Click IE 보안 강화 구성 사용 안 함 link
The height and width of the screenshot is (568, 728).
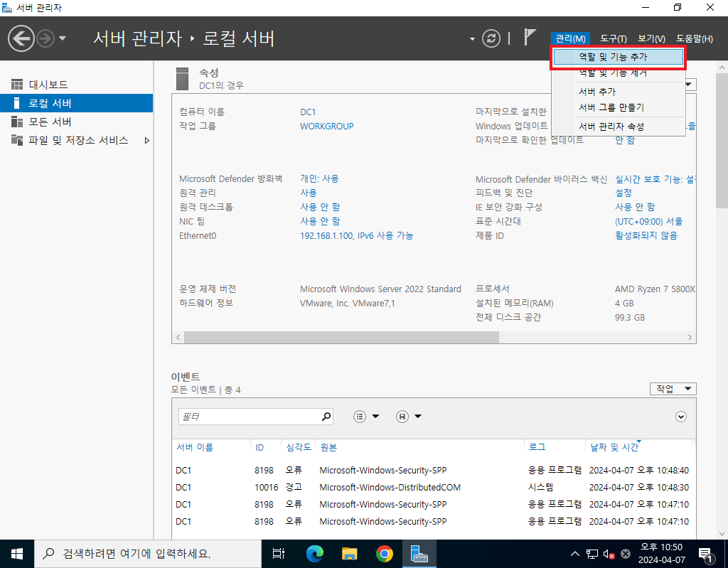635,207
